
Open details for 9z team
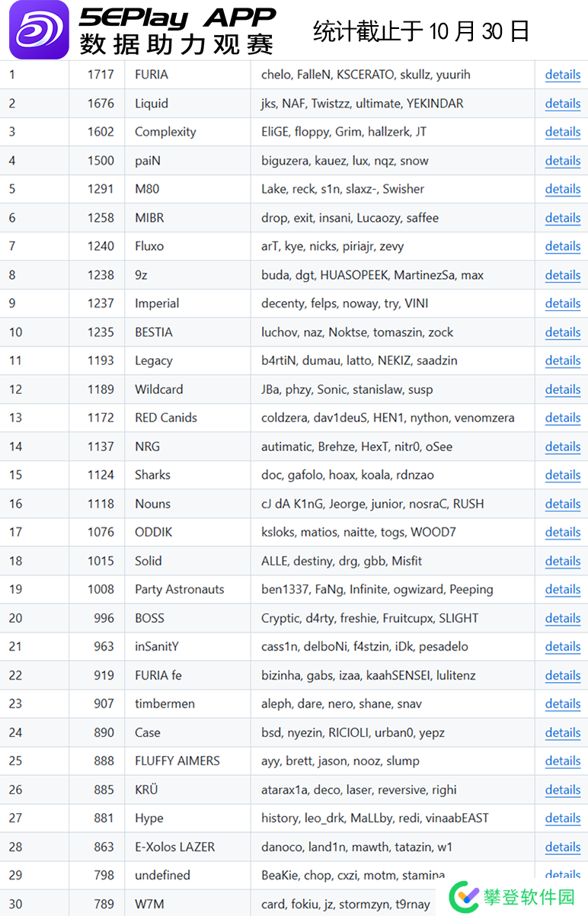tap(562, 275)
